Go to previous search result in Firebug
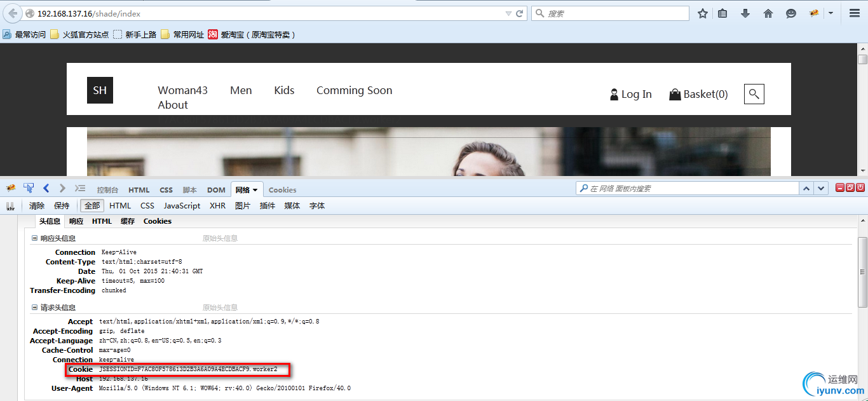This screenshot has height=401, width=868. coord(807,188)
